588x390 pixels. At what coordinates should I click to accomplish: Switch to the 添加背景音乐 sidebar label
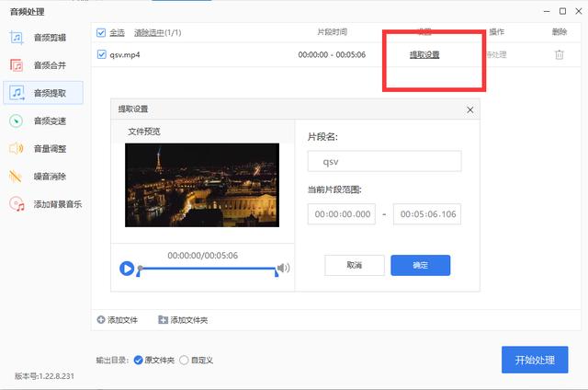pyautogui.click(x=58, y=204)
